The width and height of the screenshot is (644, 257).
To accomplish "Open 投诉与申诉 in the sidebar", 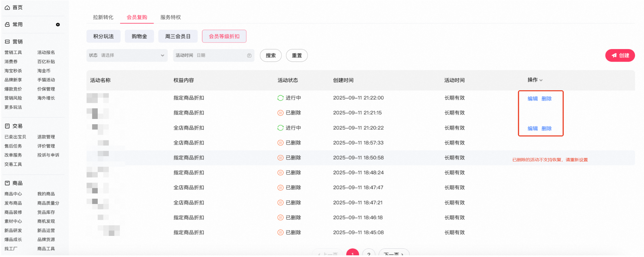I will point(48,155).
